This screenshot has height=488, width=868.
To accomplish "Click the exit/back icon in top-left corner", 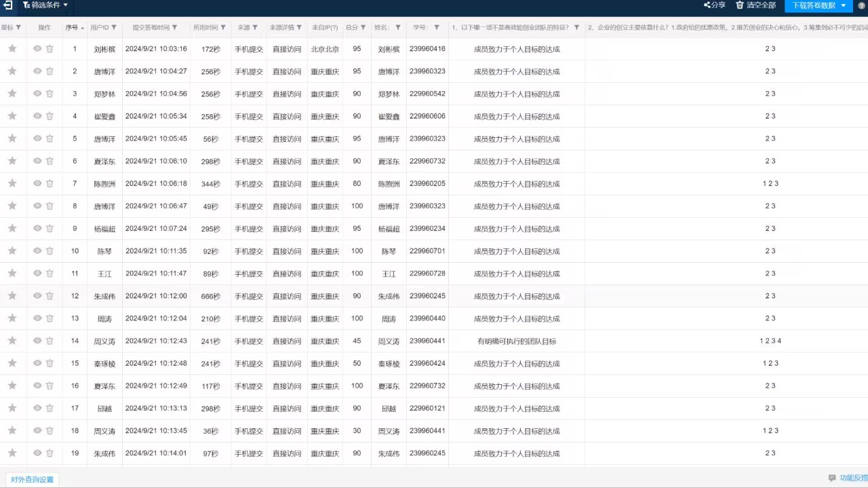I will click(8, 5).
